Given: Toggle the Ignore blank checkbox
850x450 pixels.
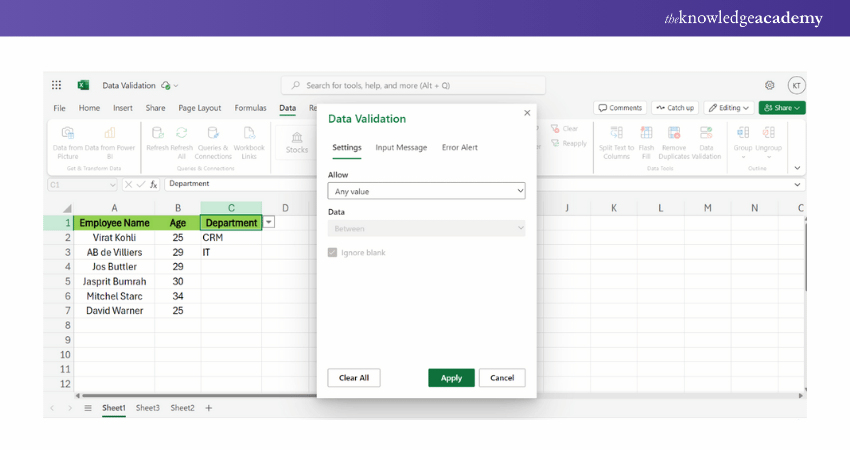Looking at the screenshot, I should (x=333, y=253).
